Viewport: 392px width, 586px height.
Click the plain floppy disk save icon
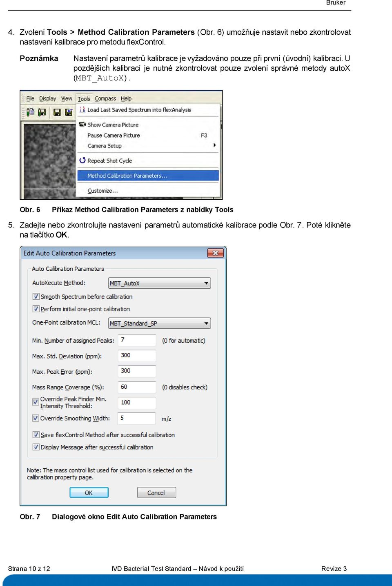point(57,112)
